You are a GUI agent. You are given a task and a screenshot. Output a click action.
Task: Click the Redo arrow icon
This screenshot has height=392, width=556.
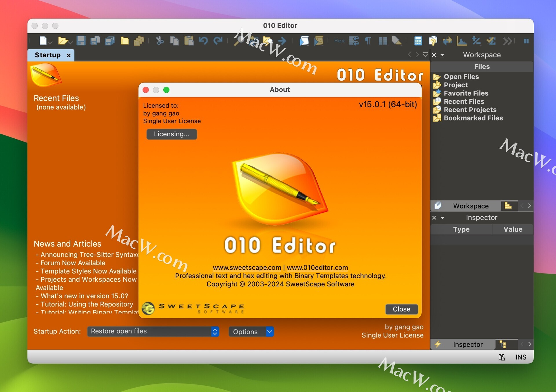pos(218,41)
